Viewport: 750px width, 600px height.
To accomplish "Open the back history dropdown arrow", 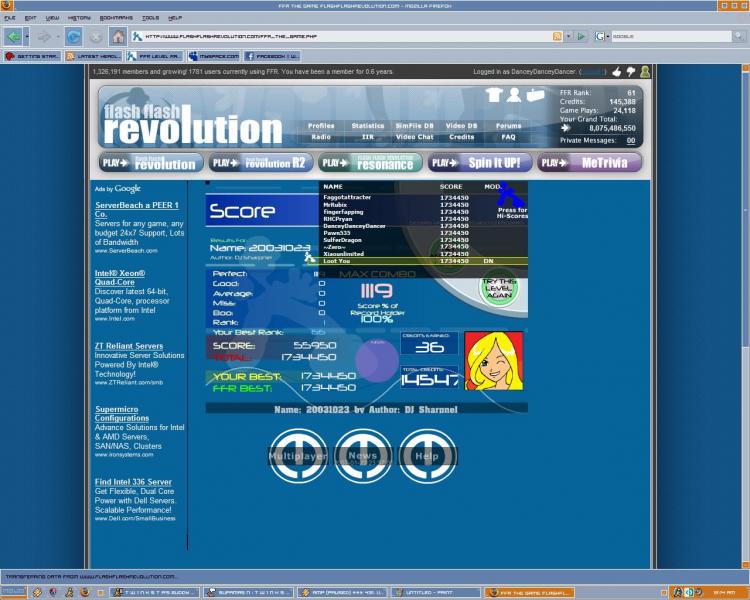I will coord(27,36).
